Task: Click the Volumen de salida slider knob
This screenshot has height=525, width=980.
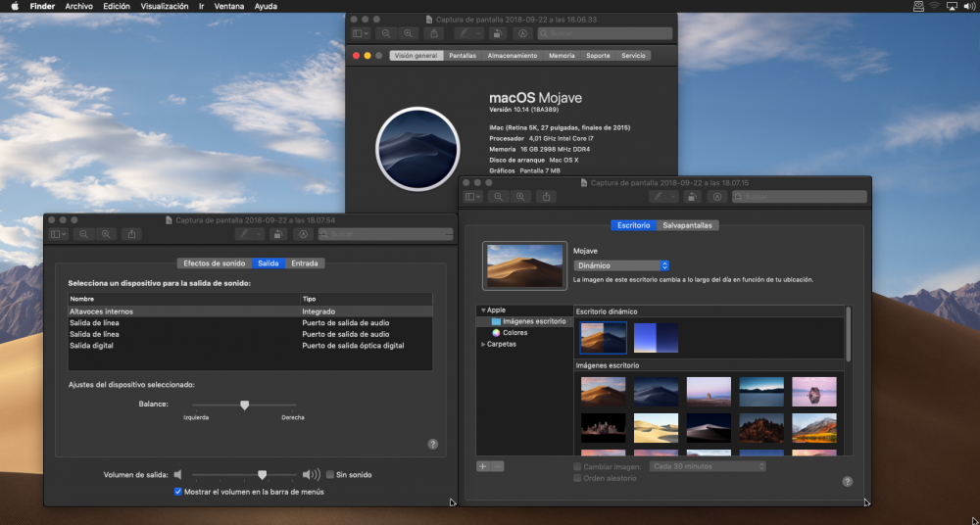Action: [x=263, y=475]
